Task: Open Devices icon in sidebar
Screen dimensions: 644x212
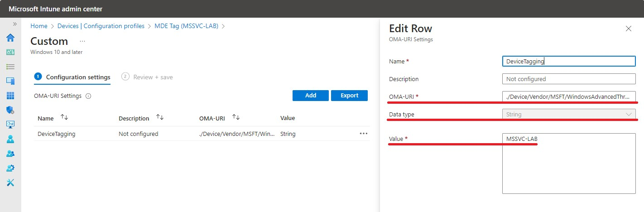Action: click(x=10, y=81)
